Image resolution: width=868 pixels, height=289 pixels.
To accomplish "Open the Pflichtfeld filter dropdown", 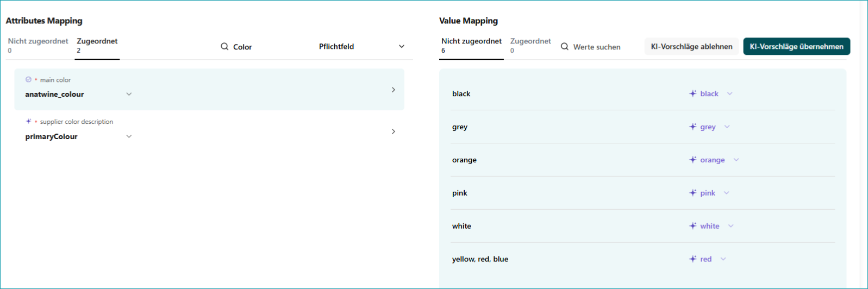I will pyautogui.click(x=361, y=47).
